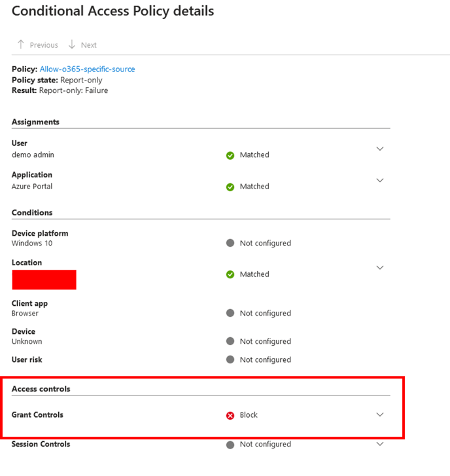Viewport: 450px width, 476px height.
Task: Expand the Location condition chevron
Action: 380,268
